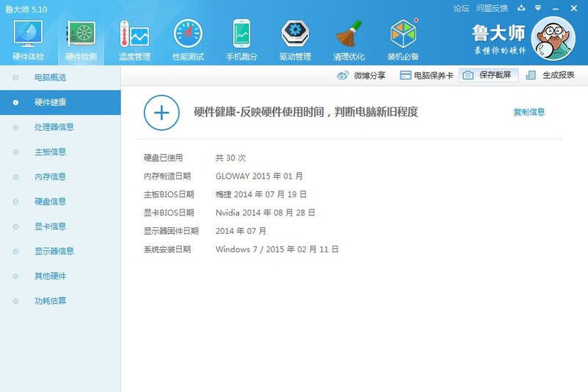Select 功耗估算 in sidebar
This screenshot has width=588, height=392.
(x=60, y=301)
